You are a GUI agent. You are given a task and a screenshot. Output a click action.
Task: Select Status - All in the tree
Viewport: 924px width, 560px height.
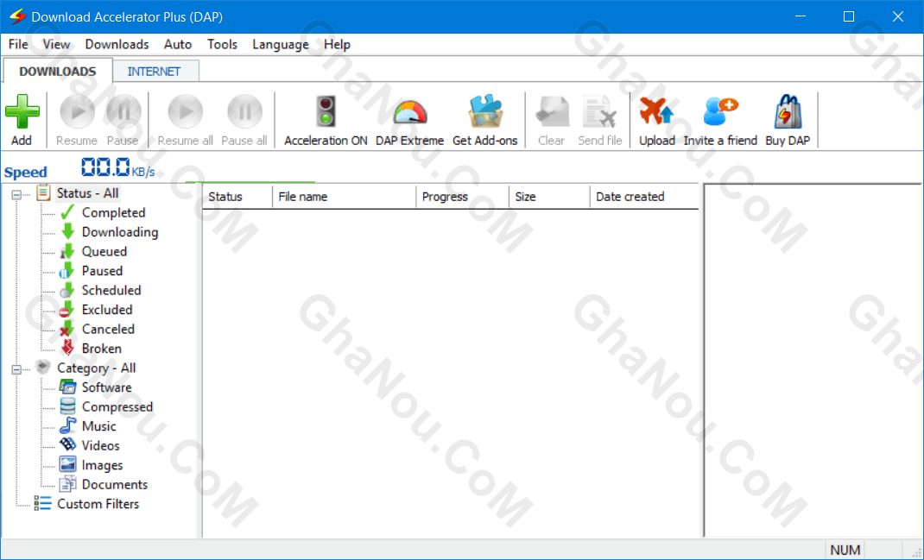click(x=88, y=193)
